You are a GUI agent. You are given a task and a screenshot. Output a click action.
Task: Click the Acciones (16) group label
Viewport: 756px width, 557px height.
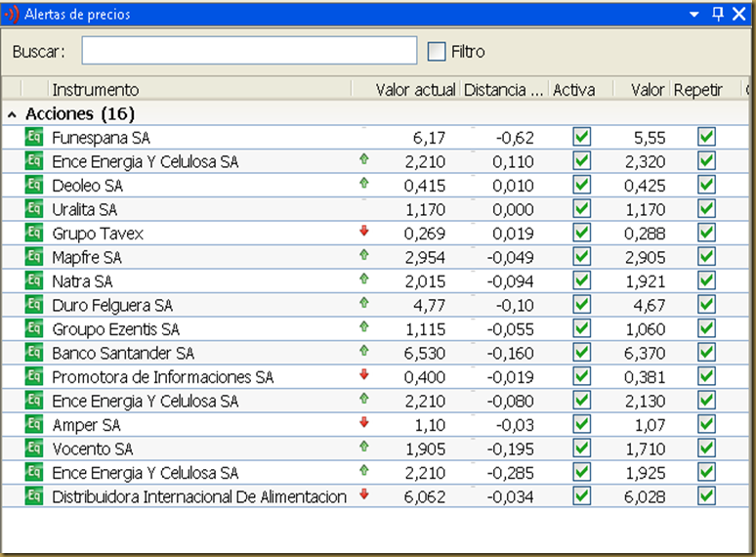coord(80,113)
